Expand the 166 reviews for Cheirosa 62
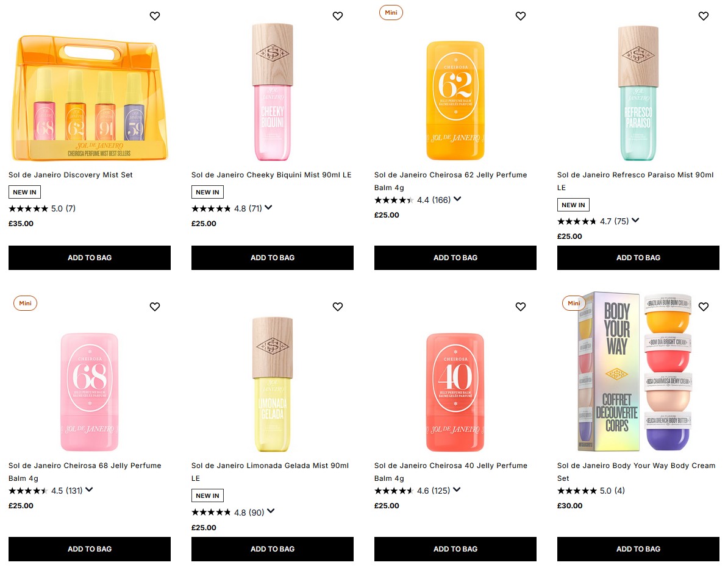 [x=457, y=199]
